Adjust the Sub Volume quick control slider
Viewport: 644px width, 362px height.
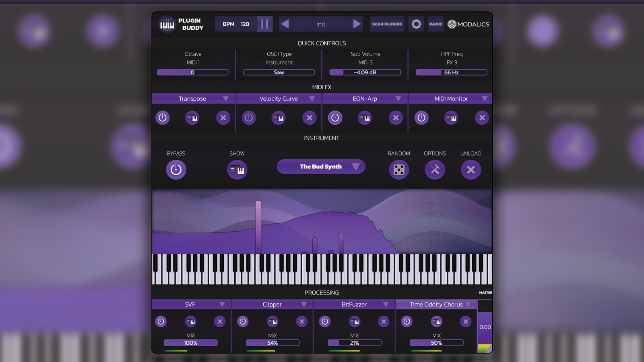point(365,72)
